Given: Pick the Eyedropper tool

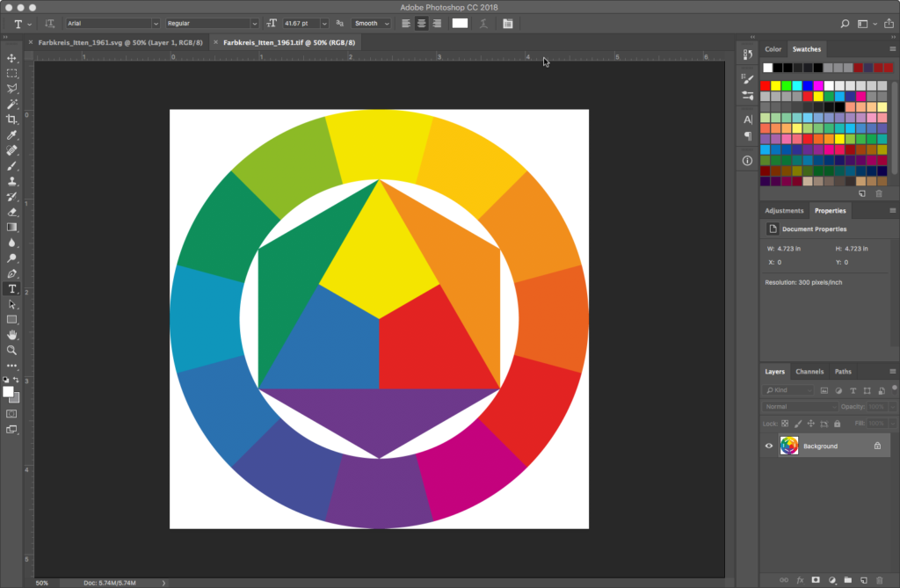Looking at the screenshot, I should (x=12, y=135).
